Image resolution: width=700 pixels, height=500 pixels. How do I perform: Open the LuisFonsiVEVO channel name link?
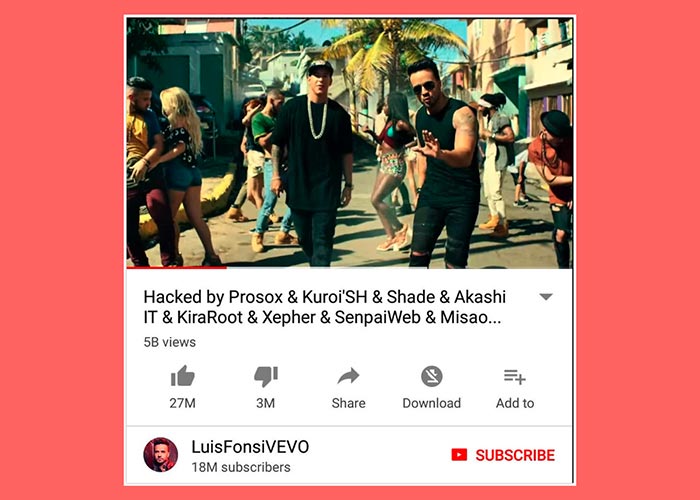[250, 447]
